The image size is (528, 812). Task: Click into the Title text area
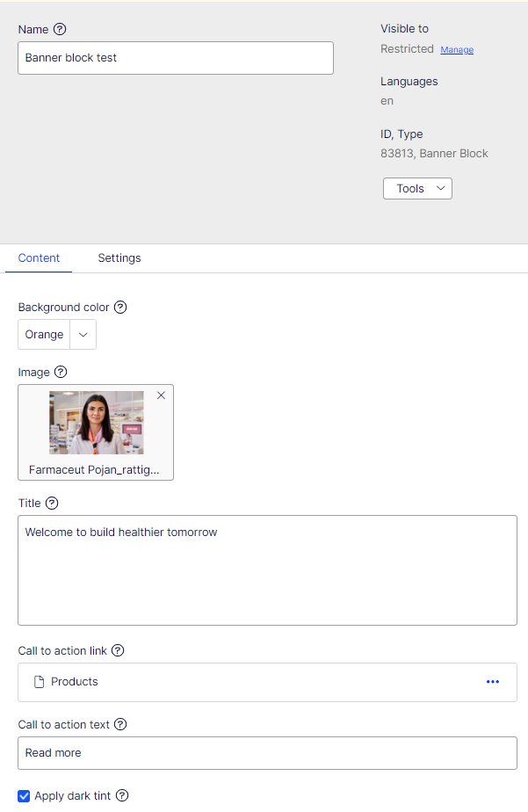pyautogui.click(x=268, y=570)
